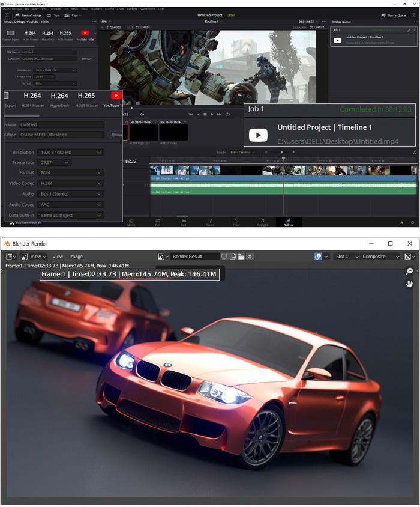420x507 pixels.
Task: Open the Composite render layer dropdown
Action: tap(380, 257)
